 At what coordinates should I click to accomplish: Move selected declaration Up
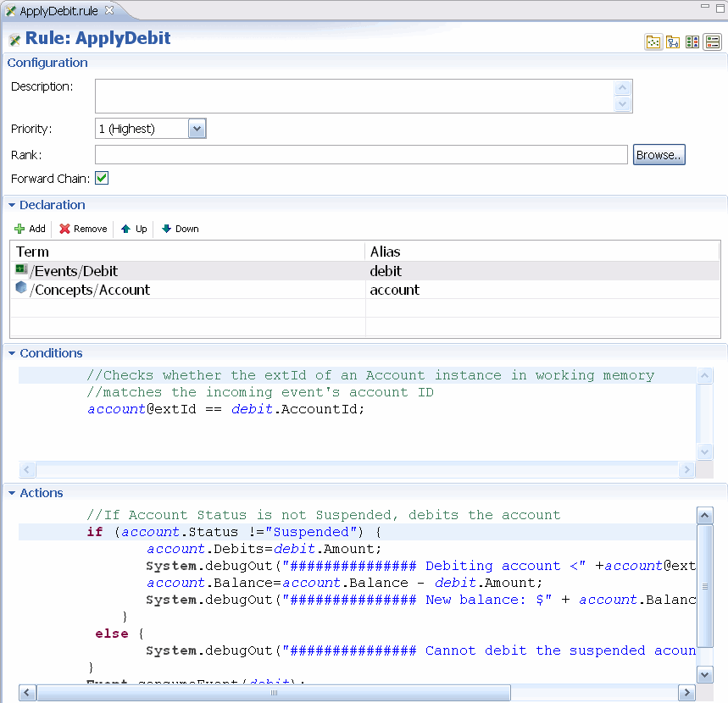tap(134, 229)
